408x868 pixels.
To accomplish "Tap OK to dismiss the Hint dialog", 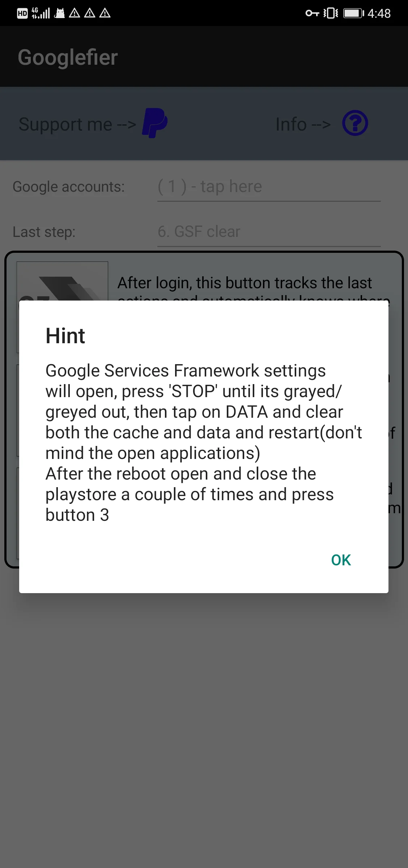I will [341, 560].
